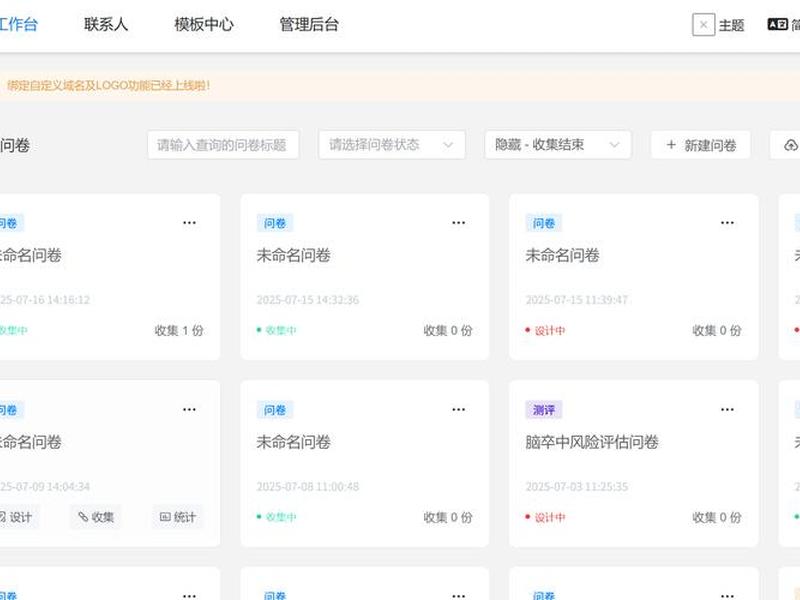Click 收集 0 份 on card 2025-07-15 14:32:36
The width and height of the screenshot is (800, 600).
[x=448, y=331]
